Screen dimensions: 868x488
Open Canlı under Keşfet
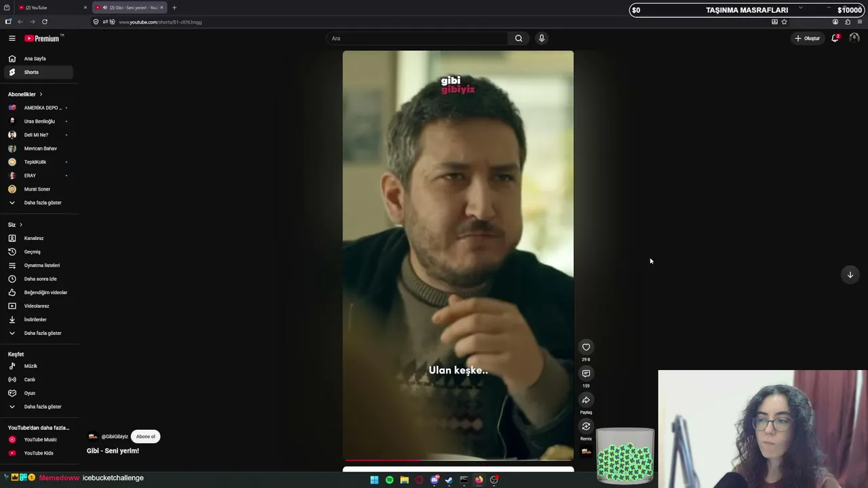(x=38, y=380)
